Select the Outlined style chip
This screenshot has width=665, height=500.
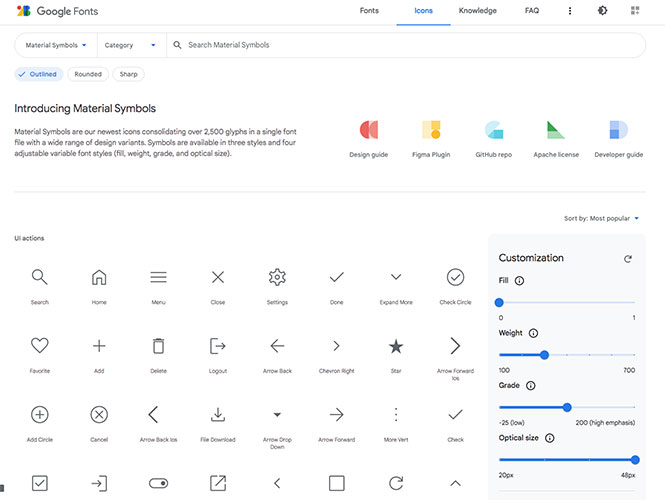tap(39, 74)
